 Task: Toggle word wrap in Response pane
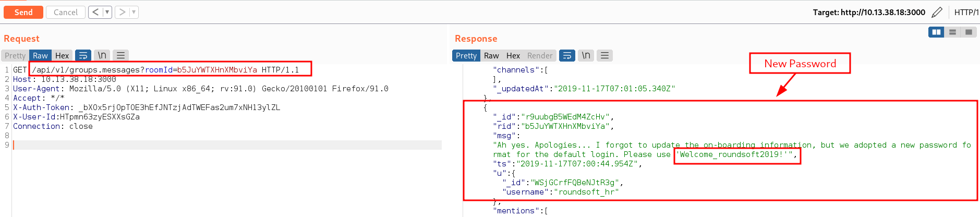pyautogui.click(x=567, y=55)
